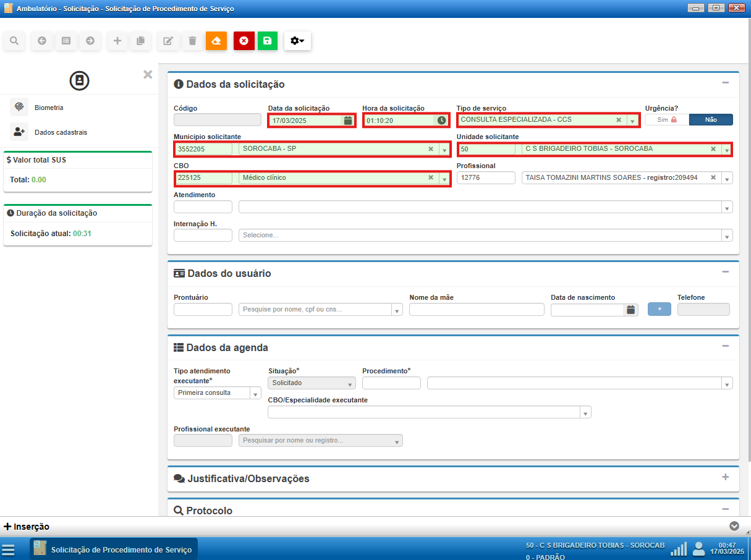
Task: Open the CBO/Especialidade executante dropdown
Action: tap(585, 412)
